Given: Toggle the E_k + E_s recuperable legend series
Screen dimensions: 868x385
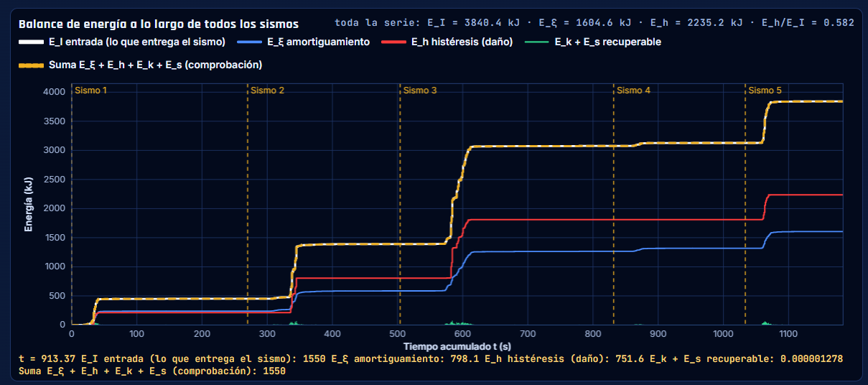Looking at the screenshot, I should point(592,42).
